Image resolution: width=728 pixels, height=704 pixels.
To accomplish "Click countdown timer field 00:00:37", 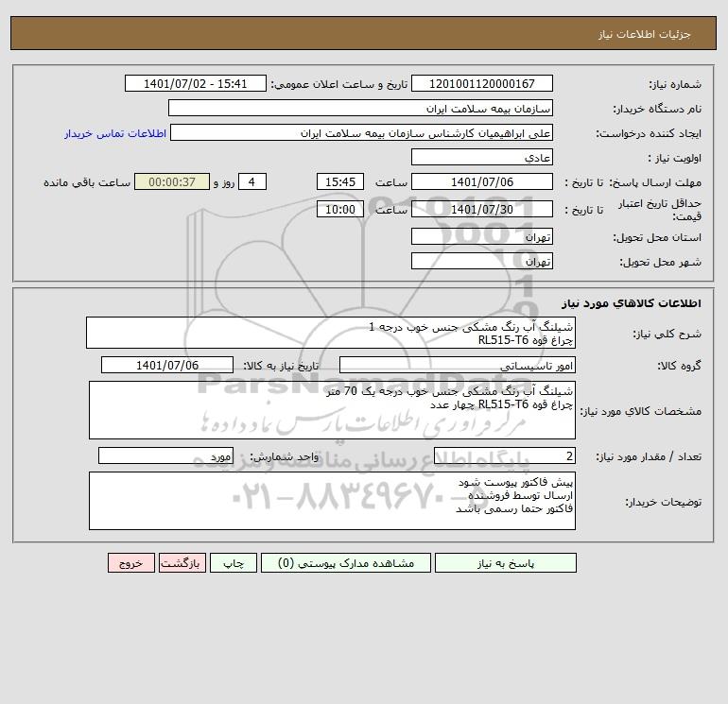I will (172, 182).
